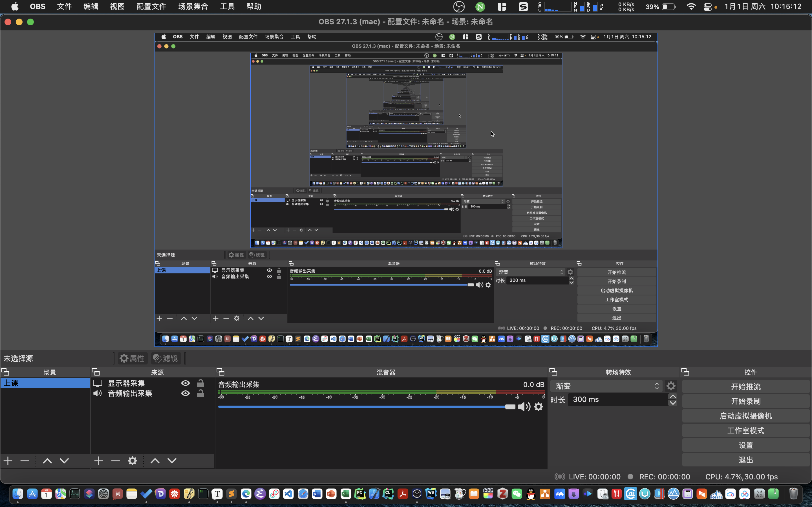812x507 pixels.
Task: Open source settings via the gear in sources panel
Action: click(x=132, y=461)
